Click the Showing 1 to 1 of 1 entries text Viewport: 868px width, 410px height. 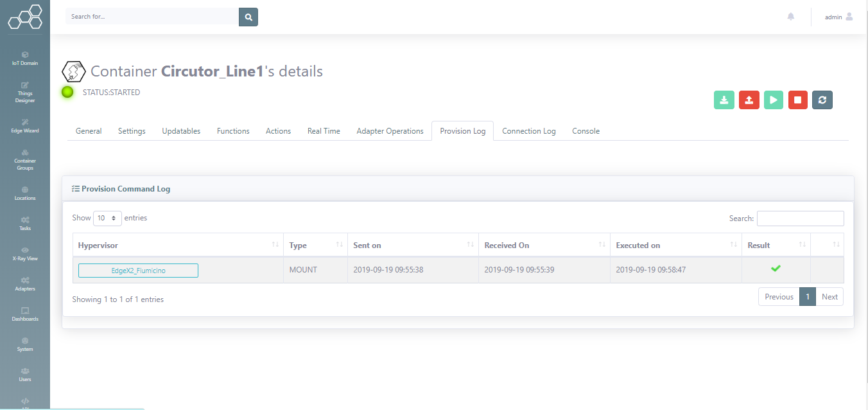[x=118, y=299]
